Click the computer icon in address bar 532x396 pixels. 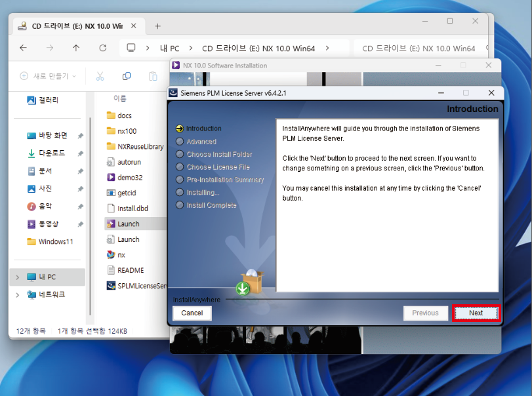click(131, 48)
